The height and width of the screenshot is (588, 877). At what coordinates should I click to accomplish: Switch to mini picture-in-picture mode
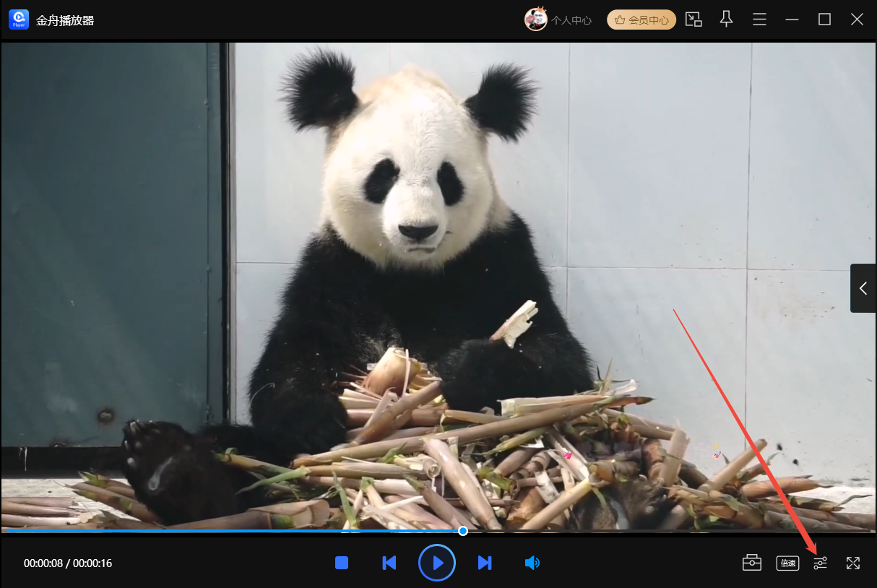694,20
